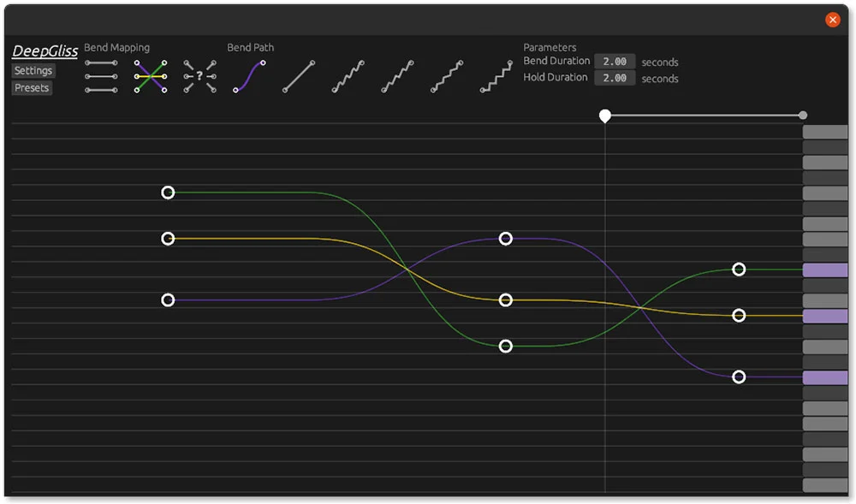This screenshot has height=504, width=856.
Task: Select the smooth purple S-curve bend path
Action: click(249, 76)
